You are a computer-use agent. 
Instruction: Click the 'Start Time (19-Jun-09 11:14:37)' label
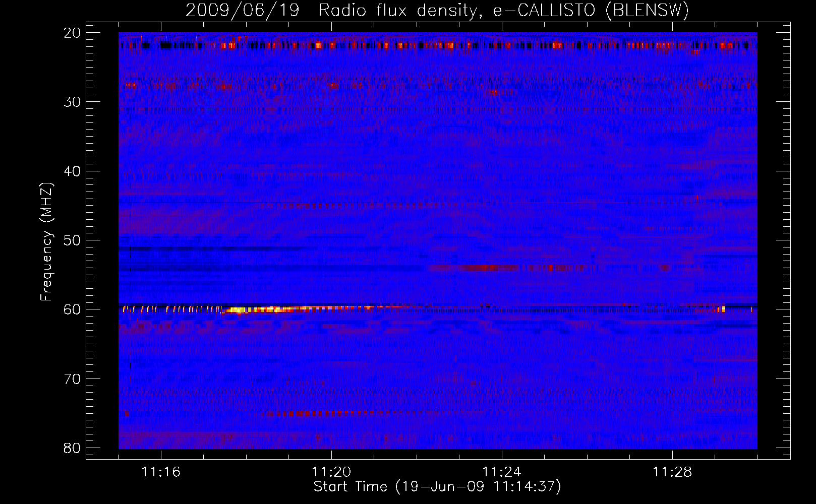(x=437, y=487)
